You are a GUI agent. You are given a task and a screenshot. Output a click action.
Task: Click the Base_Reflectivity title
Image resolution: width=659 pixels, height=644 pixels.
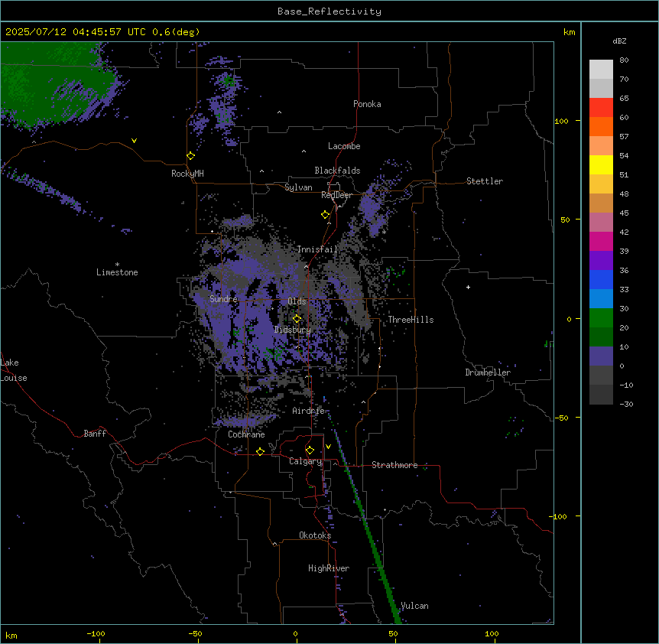tap(329, 11)
